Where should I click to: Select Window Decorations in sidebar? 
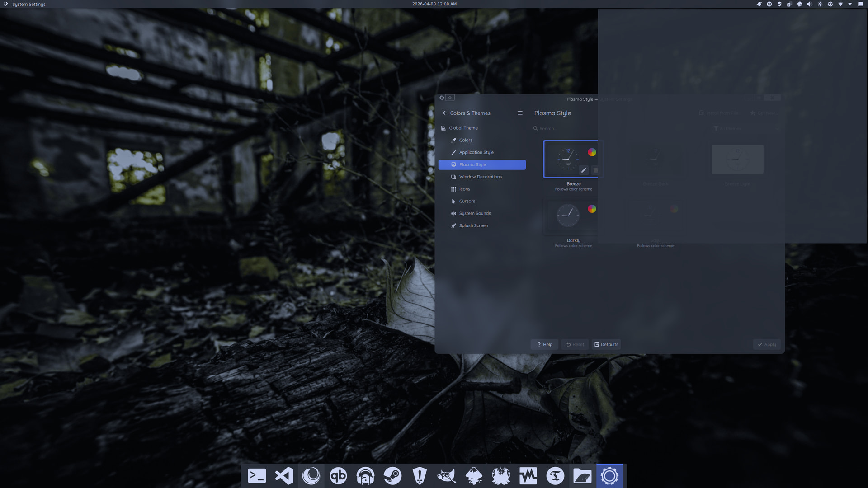[480, 177]
